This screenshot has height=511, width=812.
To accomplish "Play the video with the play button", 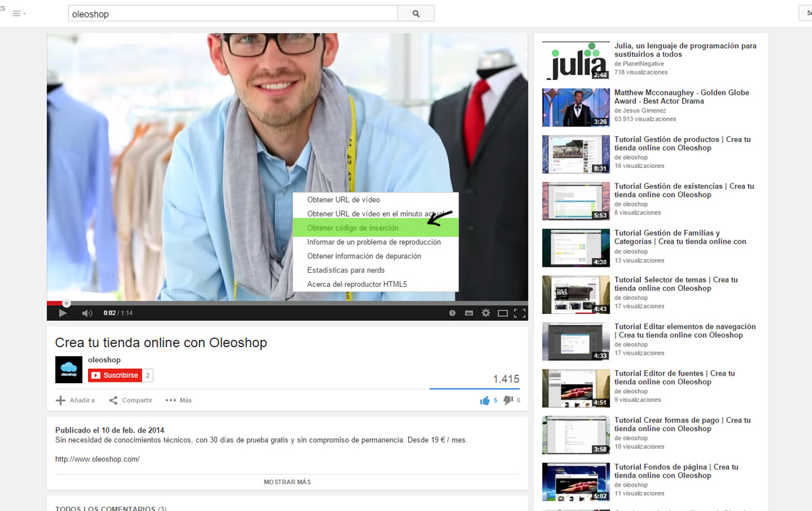I will click(63, 313).
